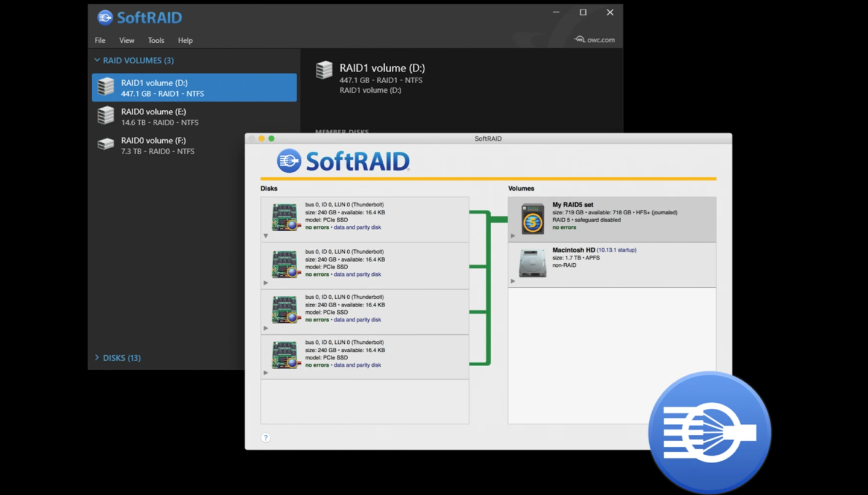Viewport: 868px width, 495px height.
Task: Open the Tools menu in the dark SoftRAID window
Action: (156, 40)
